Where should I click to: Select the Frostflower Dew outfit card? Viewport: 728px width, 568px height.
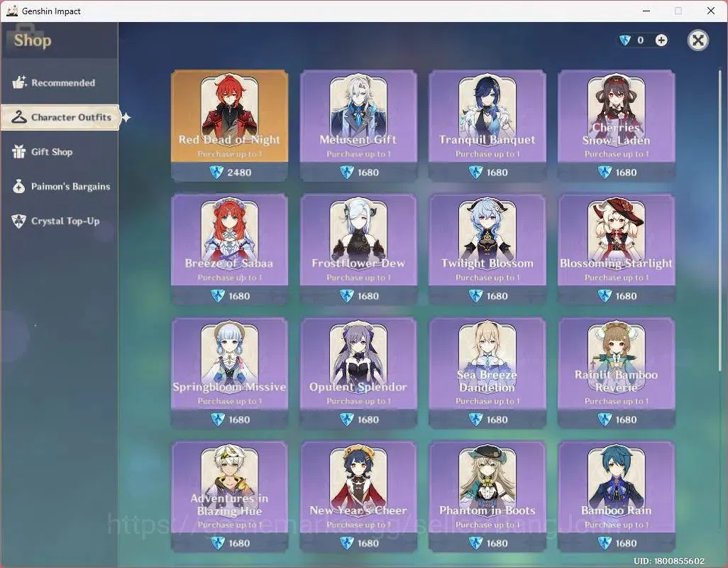358,249
